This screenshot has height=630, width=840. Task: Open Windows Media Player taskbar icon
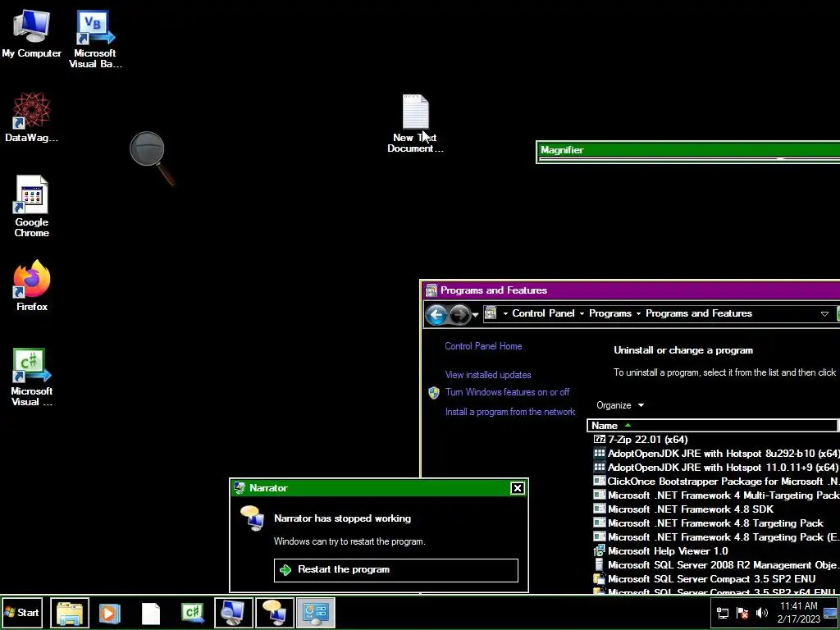(109, 612)
